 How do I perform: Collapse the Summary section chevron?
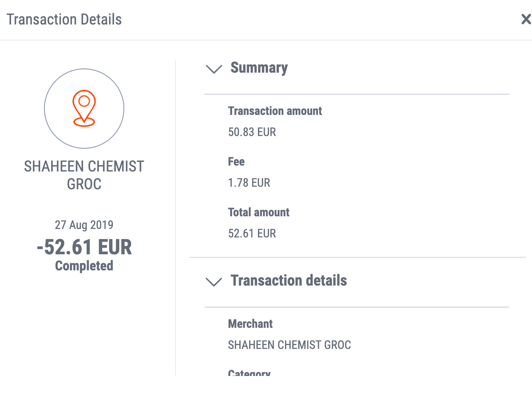point(214,69)
